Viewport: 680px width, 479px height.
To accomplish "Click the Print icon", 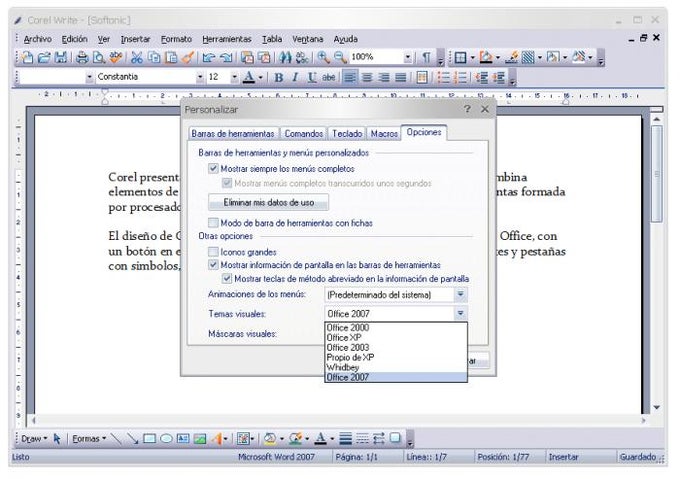I will tap(82, 57).
